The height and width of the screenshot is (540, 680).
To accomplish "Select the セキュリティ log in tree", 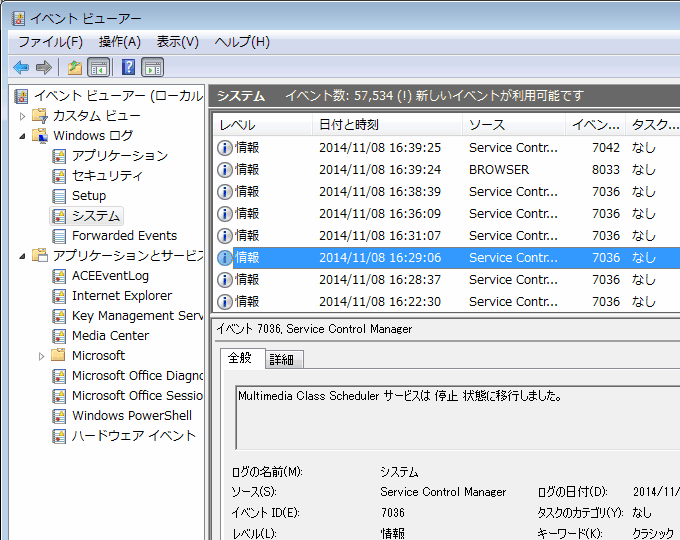I will tap(107, 176).
